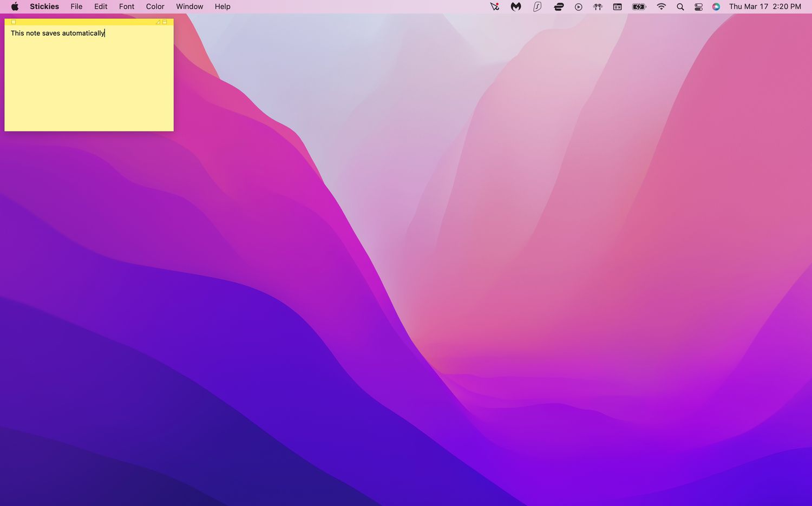Open the Color menu for note colors

coord(155,6)
